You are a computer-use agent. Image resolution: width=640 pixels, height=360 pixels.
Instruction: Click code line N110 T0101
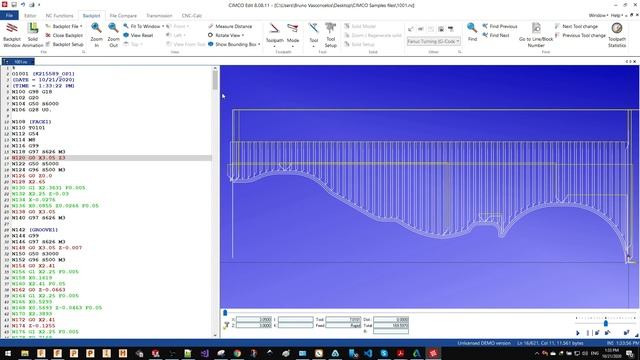coord(28,128)
